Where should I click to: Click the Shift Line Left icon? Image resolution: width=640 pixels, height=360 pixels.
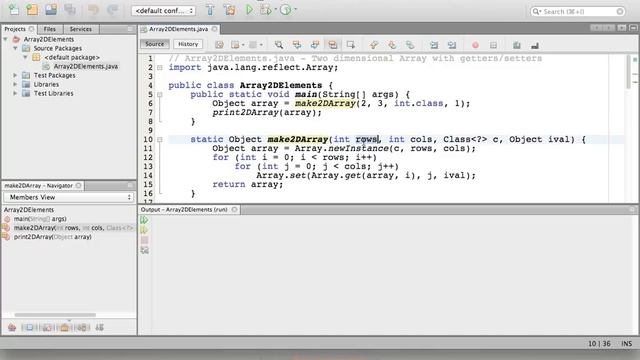433,45
